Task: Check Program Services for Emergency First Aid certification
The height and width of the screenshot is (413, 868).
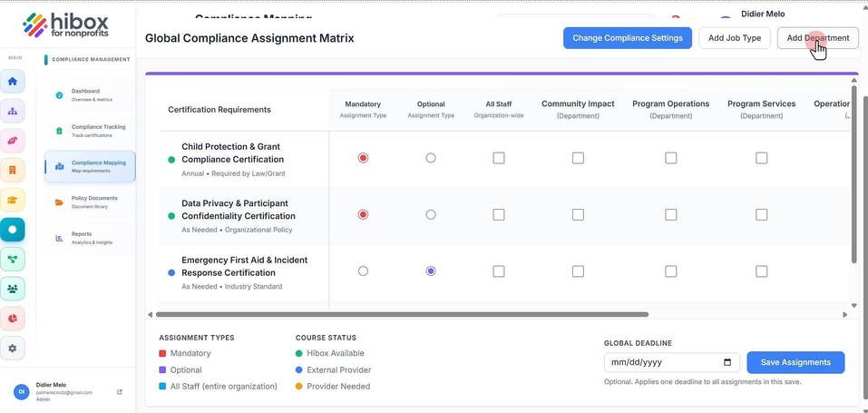Action: pos(762,271)
